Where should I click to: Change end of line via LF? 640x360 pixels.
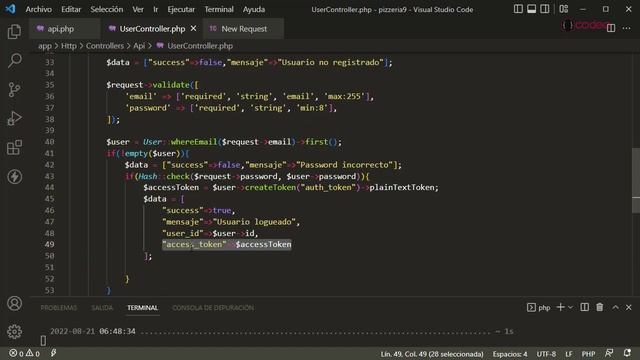coord(569,354)
